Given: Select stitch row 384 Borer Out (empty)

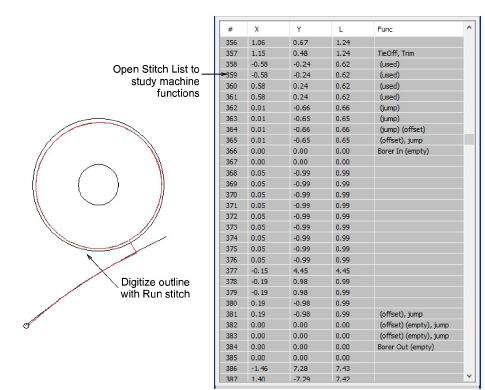Looking at the screenshot, I should 342,347.
